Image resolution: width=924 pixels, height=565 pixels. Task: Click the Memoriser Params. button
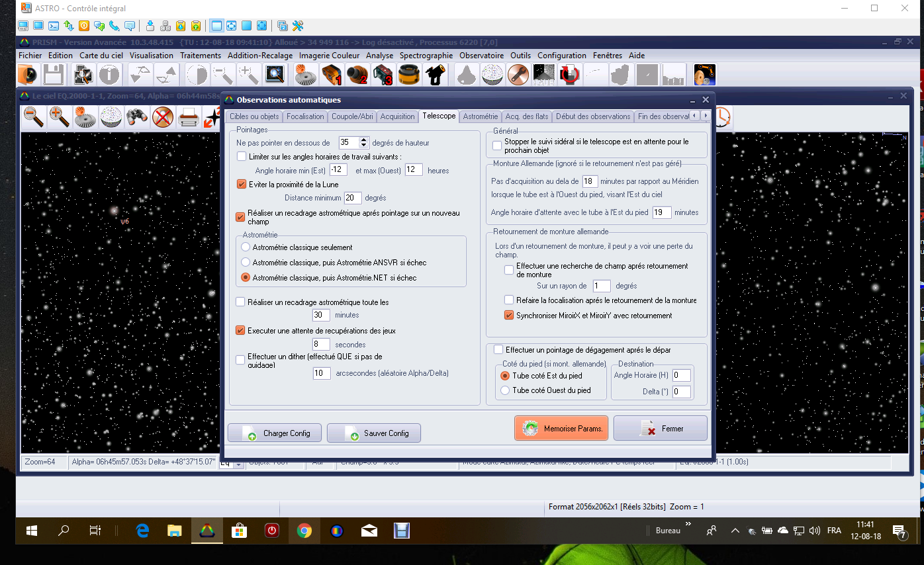tap(561, 429)
